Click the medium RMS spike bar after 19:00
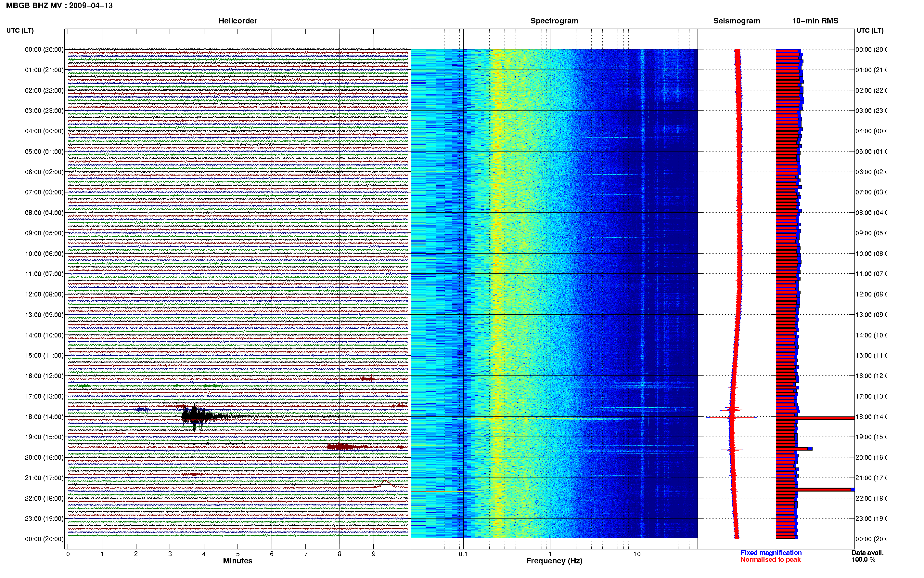Viewport: 924px width, 578px height. tap(794, 449)
